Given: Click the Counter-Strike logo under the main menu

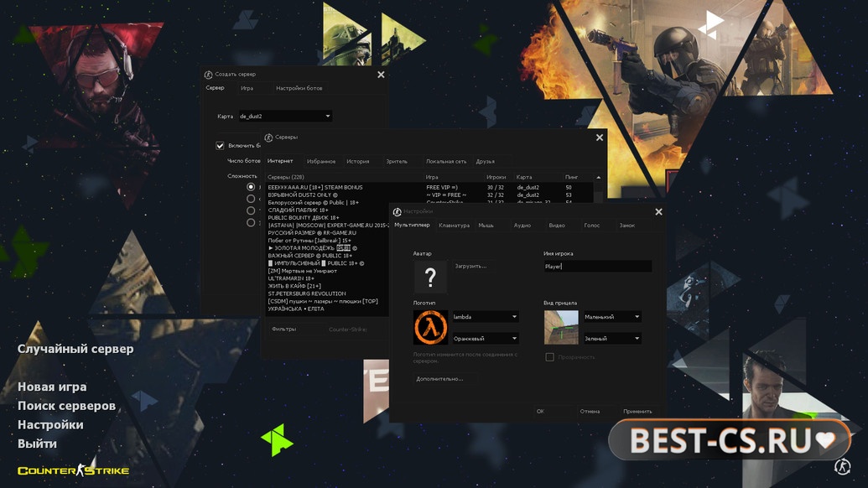Looking at the screenshot, I should (73, 470).
